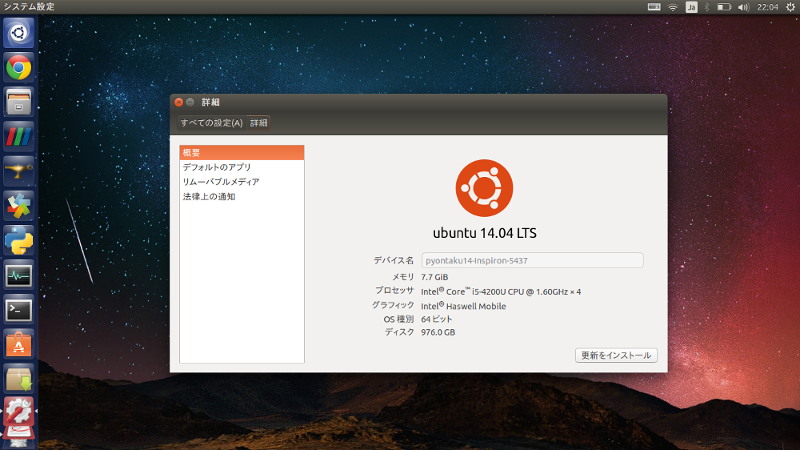Click the System Settings launcher icon
Viewport: 800px width, 450px height.
tap(19, 412)
